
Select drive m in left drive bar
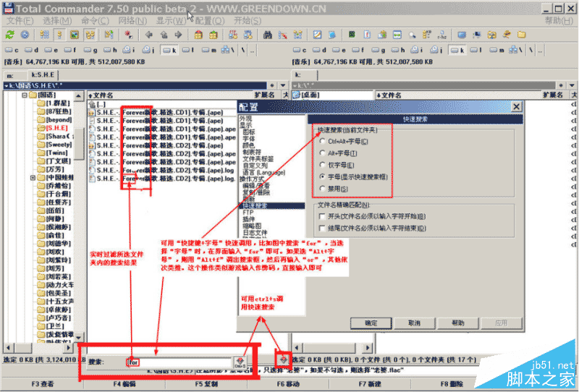209,50
